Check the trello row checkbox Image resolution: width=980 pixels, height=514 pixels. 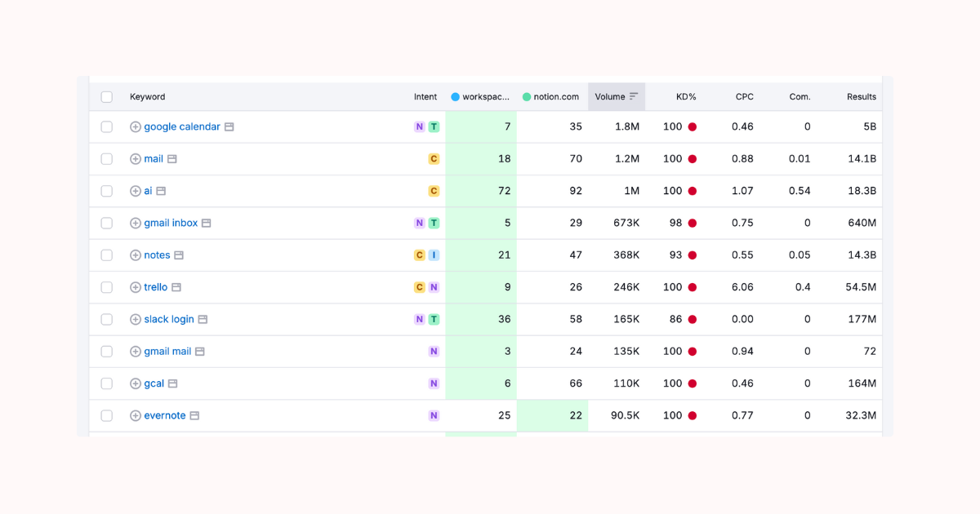click(x=107, y=287)
